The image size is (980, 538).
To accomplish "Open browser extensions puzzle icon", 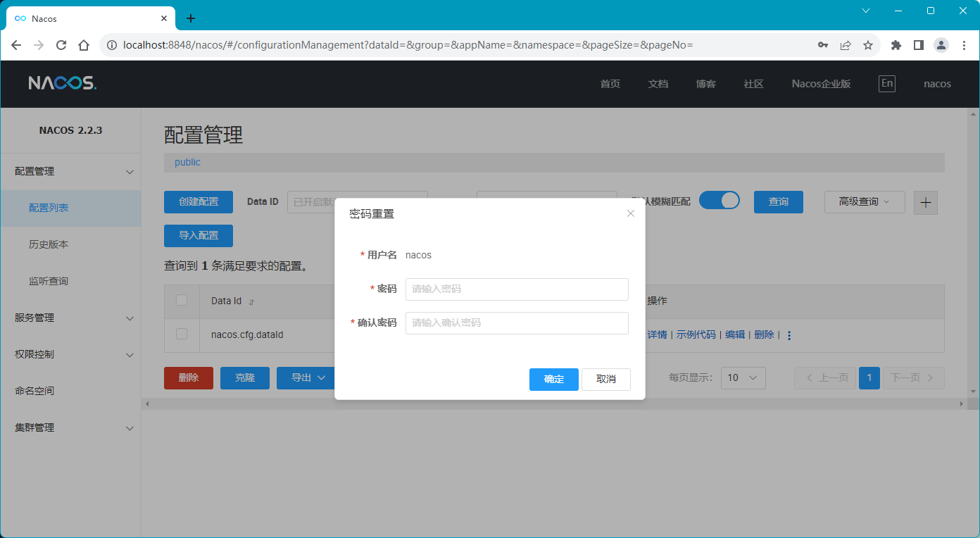I will 896,45.
